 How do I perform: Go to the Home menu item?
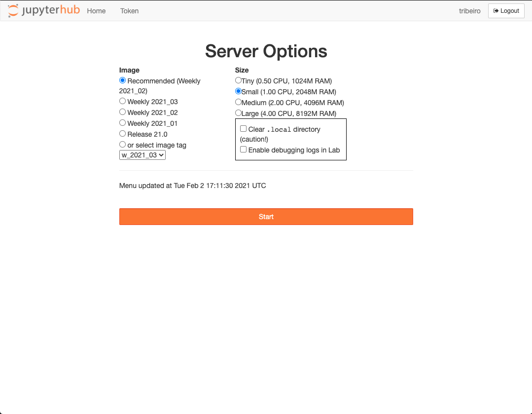point(96,10)
